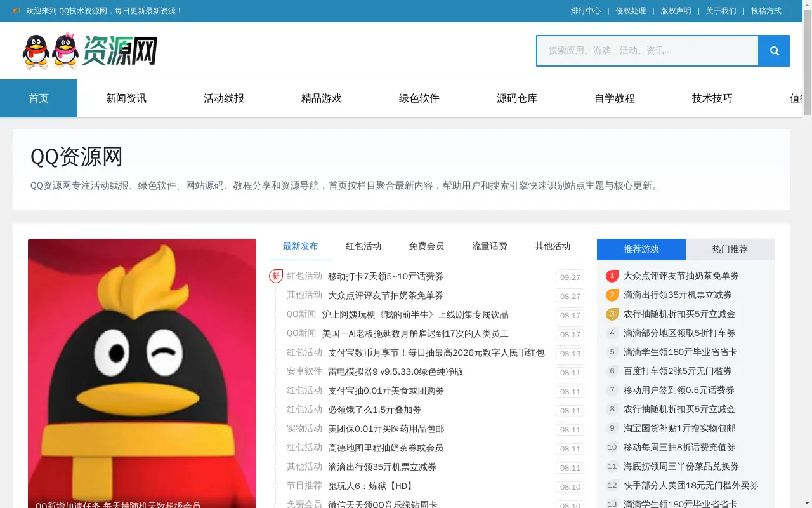Open 海底捞领周三半份菜品兑换券 in sidebar

click(x=681, y=466)
